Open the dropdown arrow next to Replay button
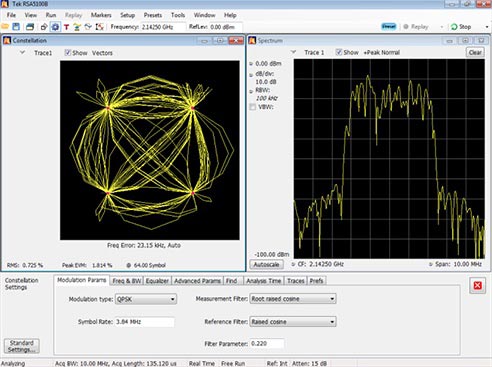The image size is (492, 367). point(442,27)
